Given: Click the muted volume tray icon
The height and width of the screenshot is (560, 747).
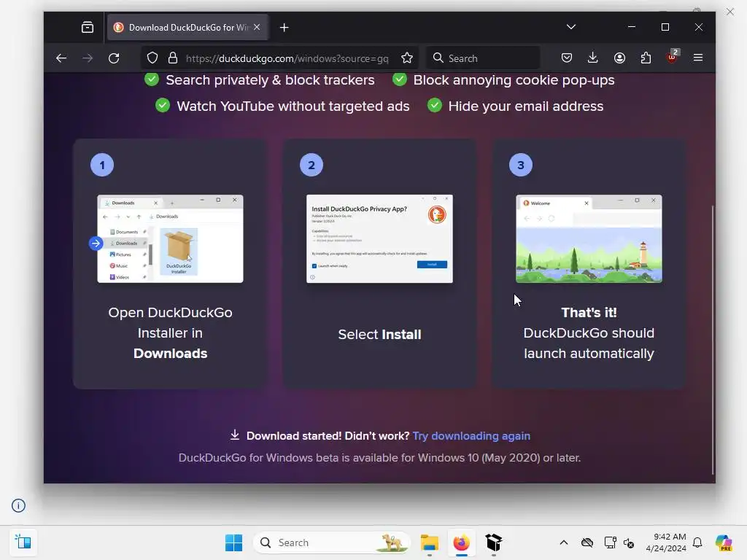Looking at the screenshot, I should (628, 542).
